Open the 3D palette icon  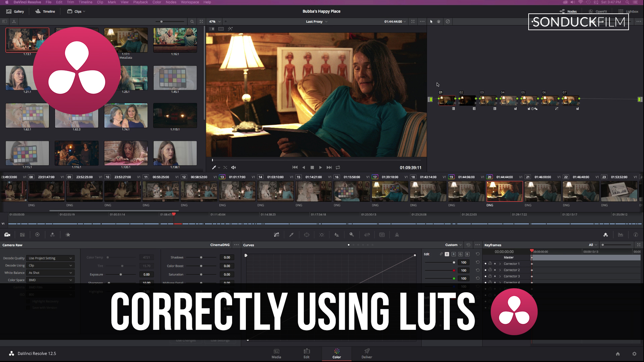click(382, 235)
